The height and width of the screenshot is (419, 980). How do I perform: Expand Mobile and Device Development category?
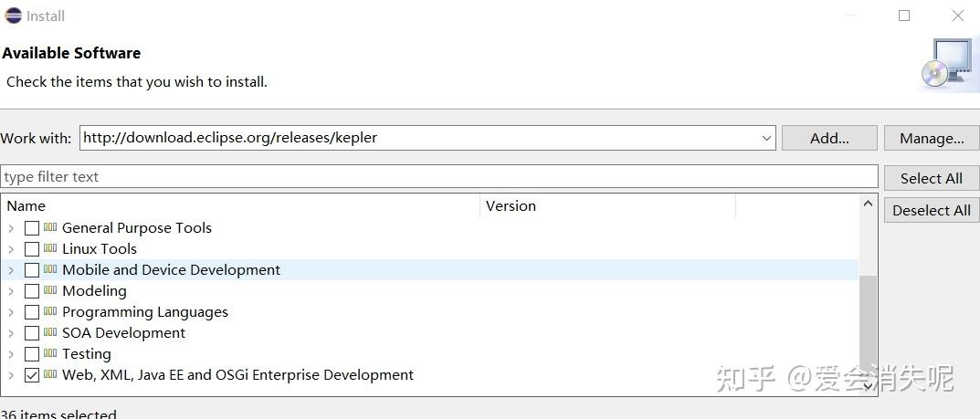pyautogui.click(x=11, y=270)
